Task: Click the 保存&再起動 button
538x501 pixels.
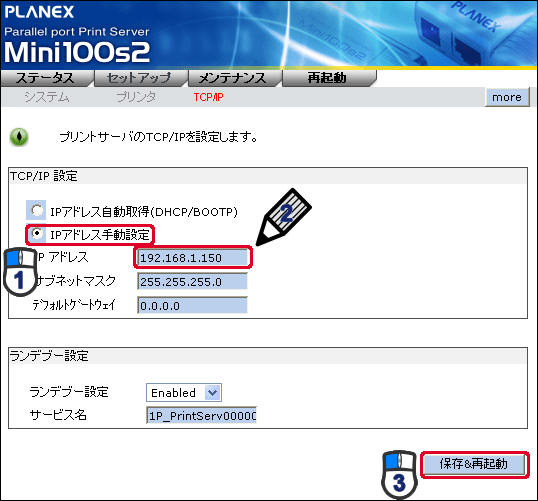Action: tap(474, 465)
